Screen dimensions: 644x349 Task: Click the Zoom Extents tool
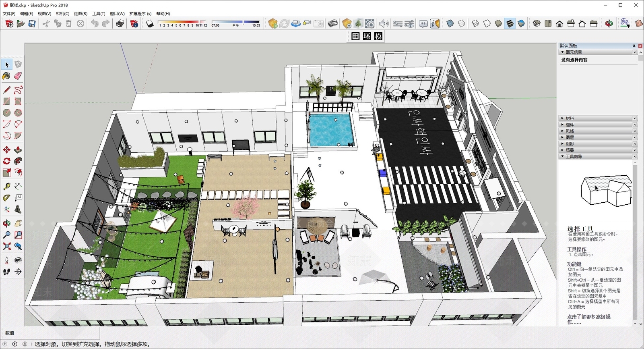6,246
